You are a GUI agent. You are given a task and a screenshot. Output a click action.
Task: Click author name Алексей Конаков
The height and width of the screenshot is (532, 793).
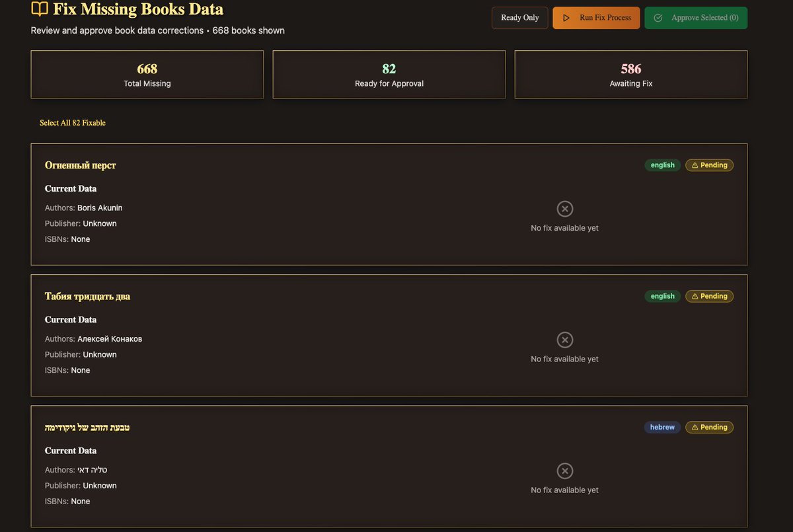pyautogui.click(x=110, y=339)
